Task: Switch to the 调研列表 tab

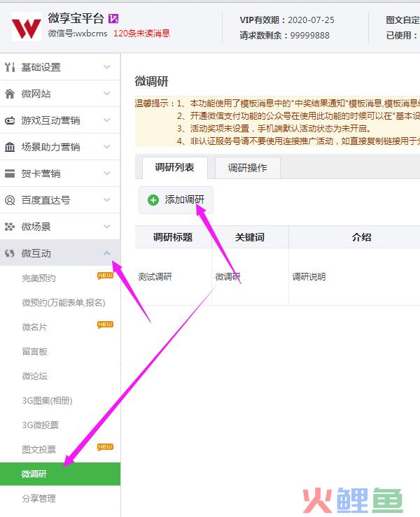Action: point(174,168)
